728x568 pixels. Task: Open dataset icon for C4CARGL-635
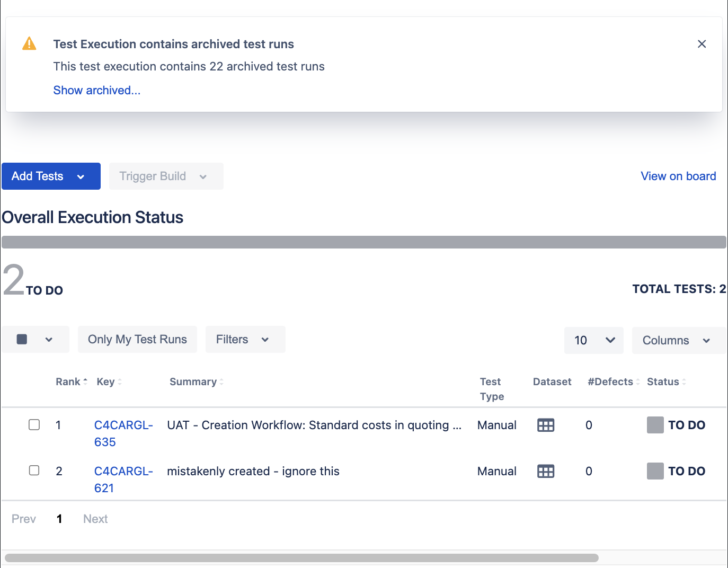point(545,425)
